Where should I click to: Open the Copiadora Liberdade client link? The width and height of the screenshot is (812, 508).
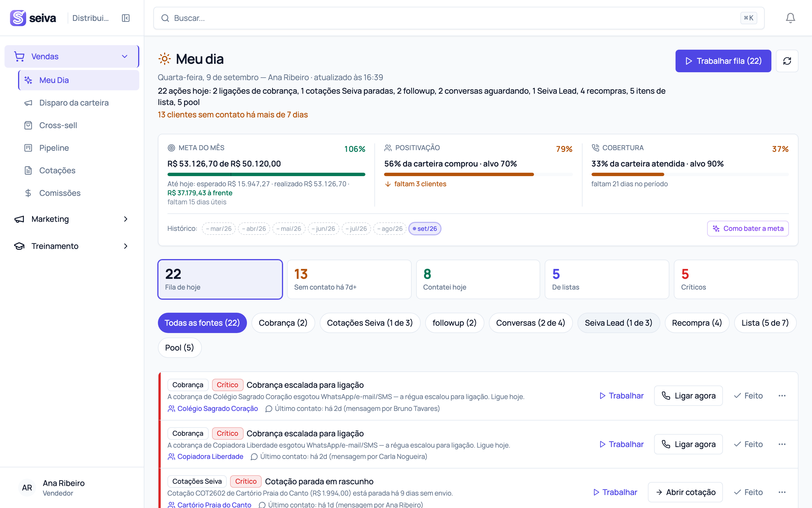coord(210,457)
